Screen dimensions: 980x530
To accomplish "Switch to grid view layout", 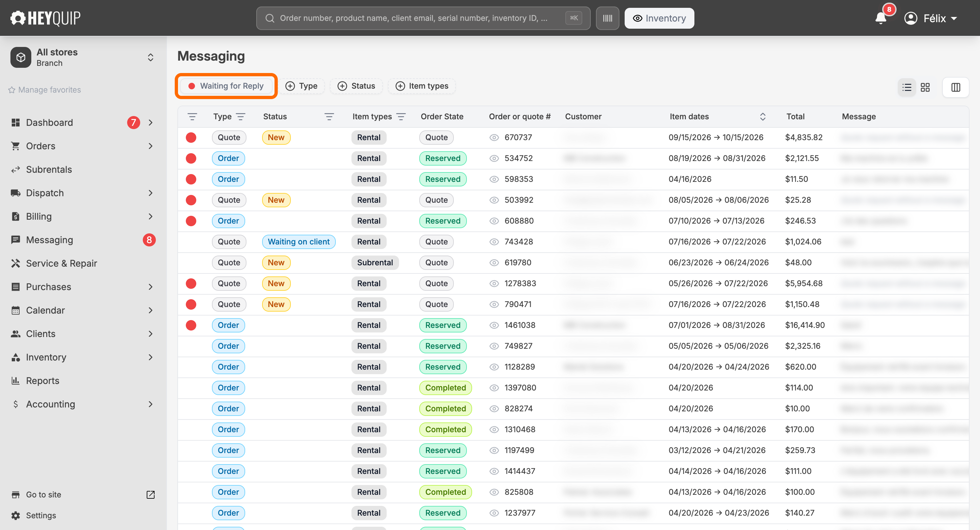I will (x=925, y=87).
